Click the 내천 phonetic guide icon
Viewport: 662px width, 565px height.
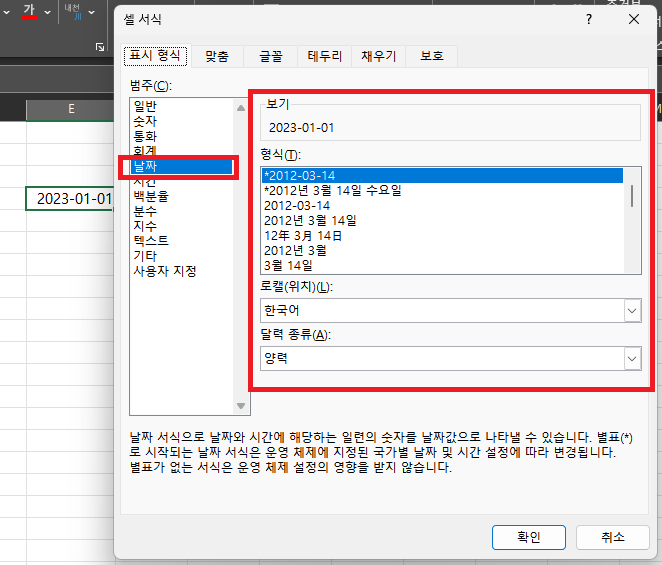point(73,11)
